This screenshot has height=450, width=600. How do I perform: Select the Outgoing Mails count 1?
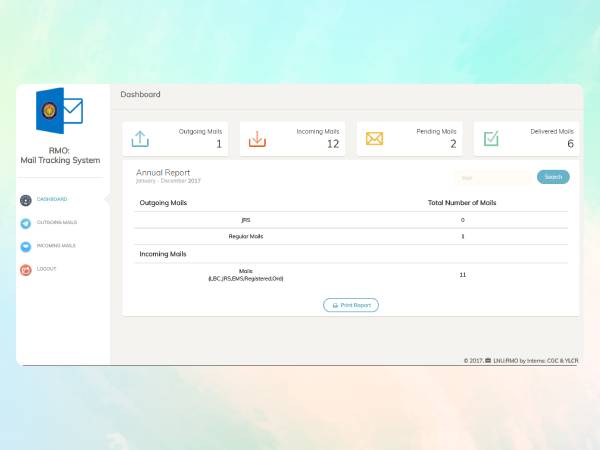point(219,144)
